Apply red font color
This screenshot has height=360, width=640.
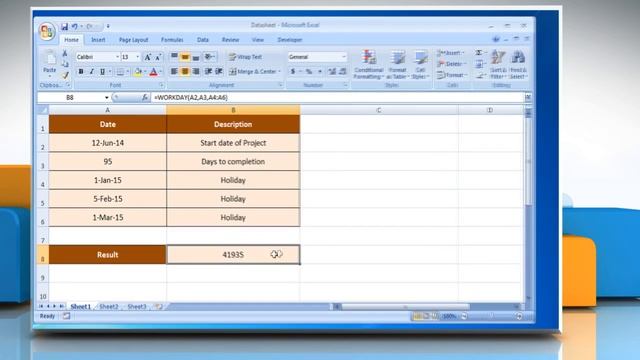pyautogui.click(x=153, y=72)
